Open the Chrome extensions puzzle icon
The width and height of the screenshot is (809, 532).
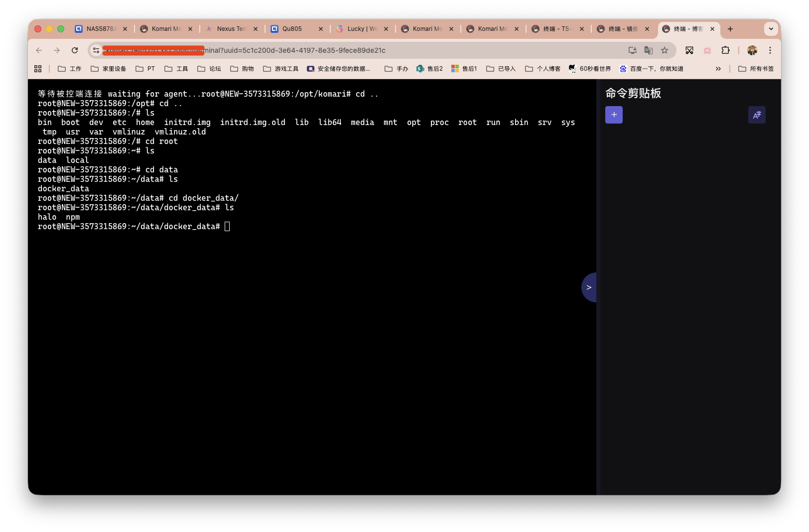pyautogui.click(x=725, y=50)
